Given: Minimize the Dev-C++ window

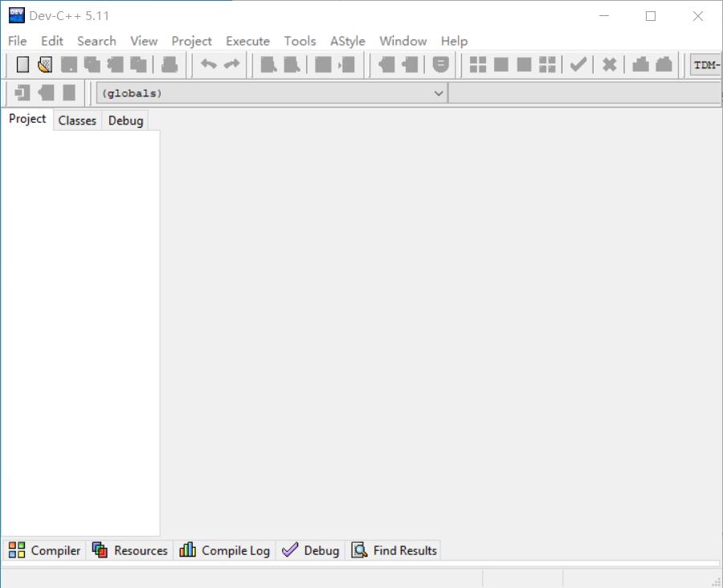Looking at the screenshot, I should [604, 16].
